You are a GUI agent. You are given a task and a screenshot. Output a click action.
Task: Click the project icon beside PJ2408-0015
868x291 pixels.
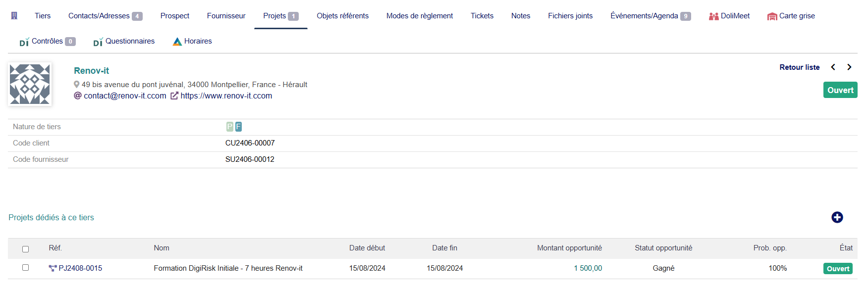coord(53,268)
